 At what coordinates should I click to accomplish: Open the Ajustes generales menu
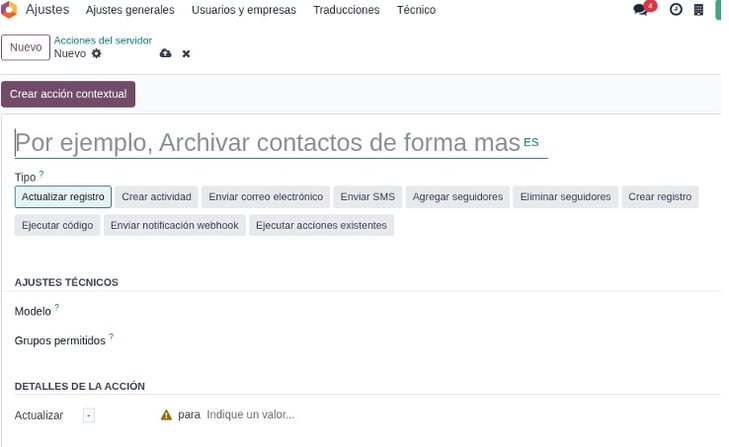[x=130, y=10]
